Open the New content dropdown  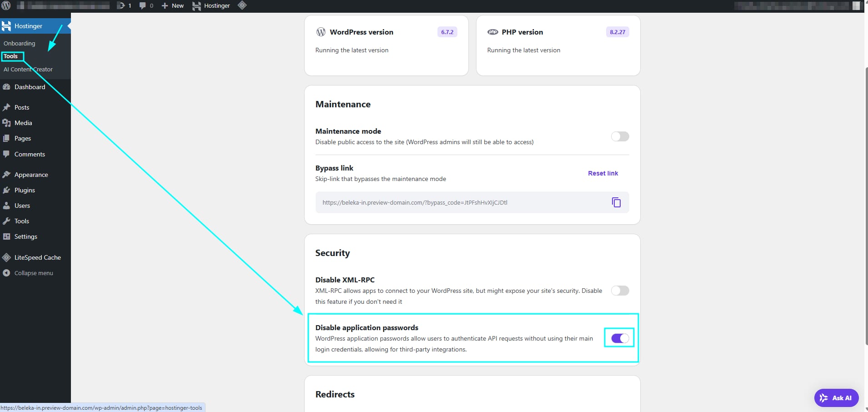[173, 5]
